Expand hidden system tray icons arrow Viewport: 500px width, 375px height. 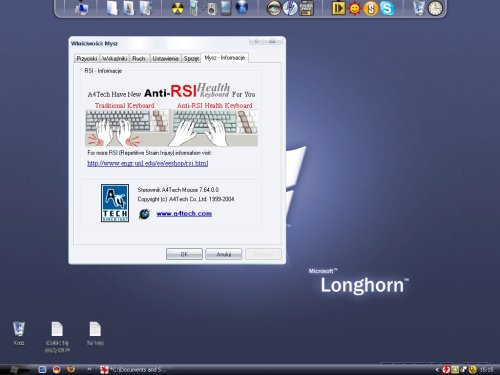tap(437, 369)
